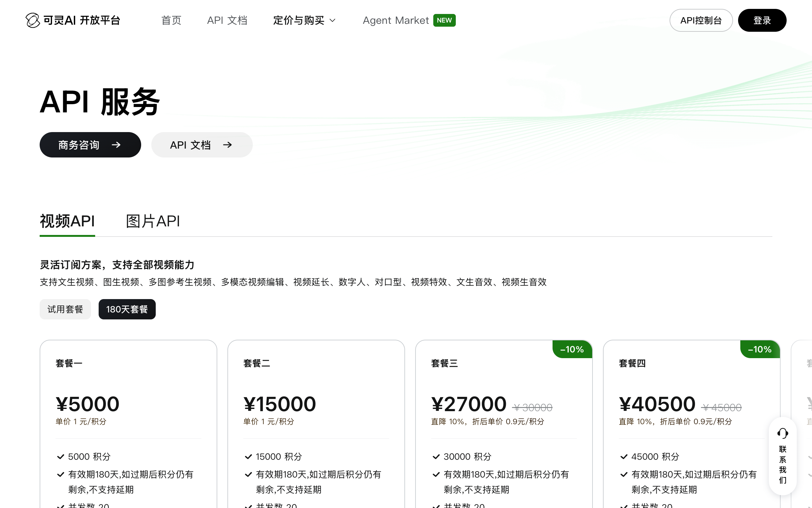Click checkmark beside 30000 积分

(x=436, y=457)
